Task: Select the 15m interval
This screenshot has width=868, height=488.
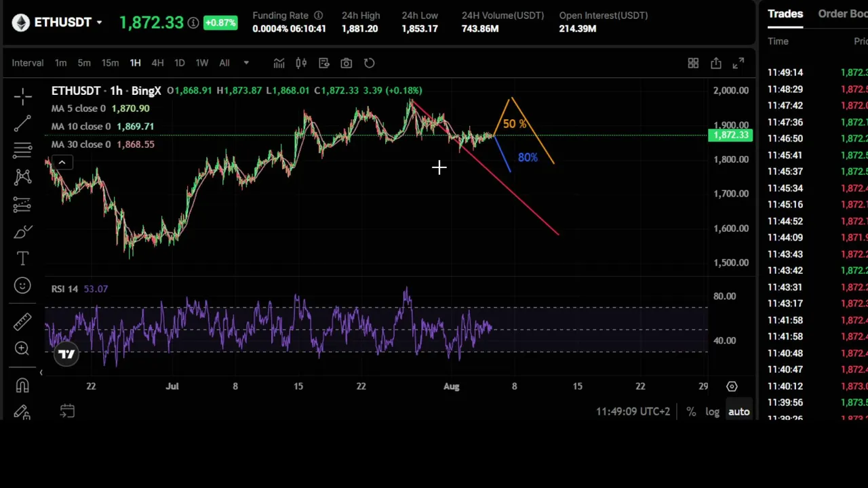Action: pyautogui.click(x=110, y=63)
